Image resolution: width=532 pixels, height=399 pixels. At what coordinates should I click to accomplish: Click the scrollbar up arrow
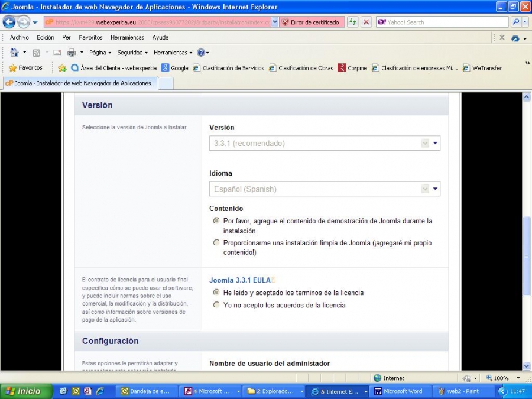527,97
